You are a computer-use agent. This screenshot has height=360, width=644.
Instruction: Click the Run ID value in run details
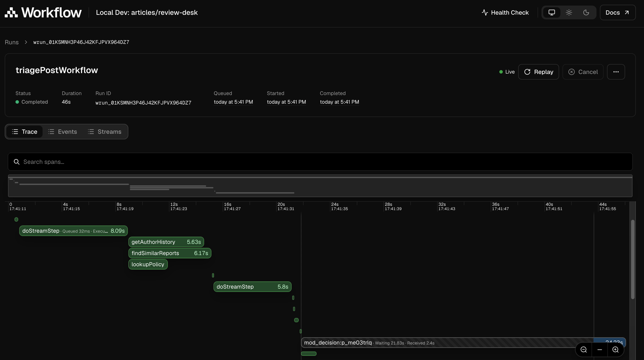(143, 103)
